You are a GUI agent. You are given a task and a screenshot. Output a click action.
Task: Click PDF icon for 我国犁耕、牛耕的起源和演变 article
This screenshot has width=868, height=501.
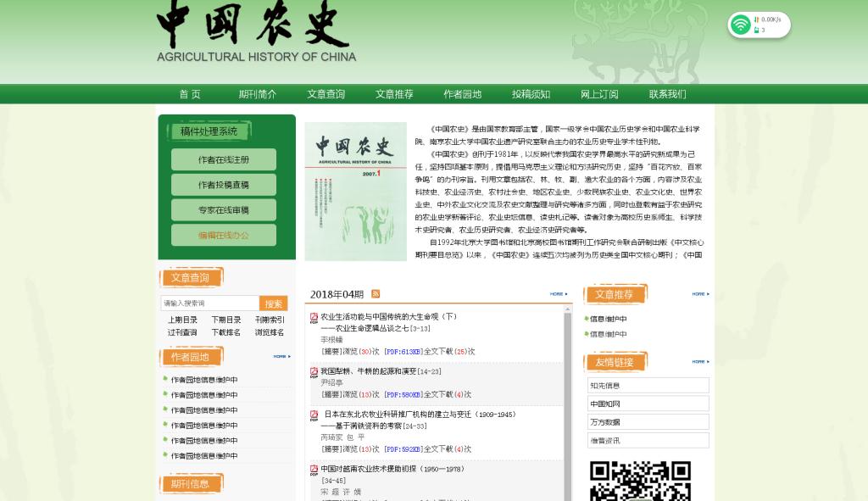tap(314, 372)
